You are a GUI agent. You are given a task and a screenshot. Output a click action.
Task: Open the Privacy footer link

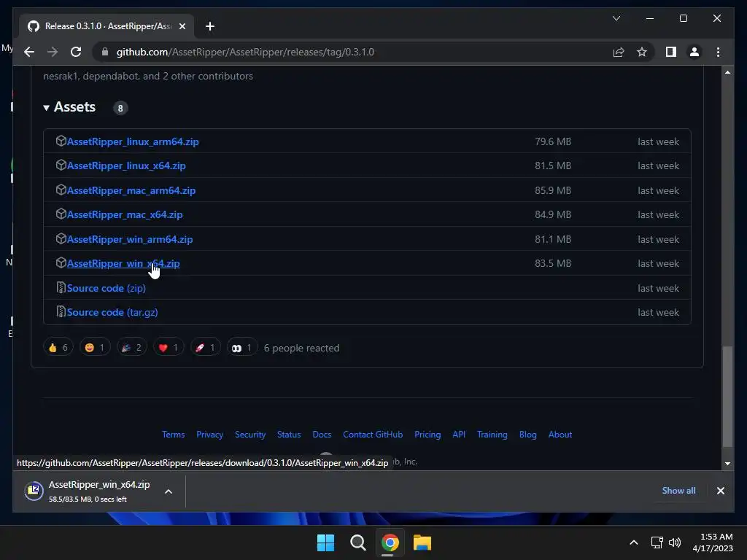tap(209, 435)
